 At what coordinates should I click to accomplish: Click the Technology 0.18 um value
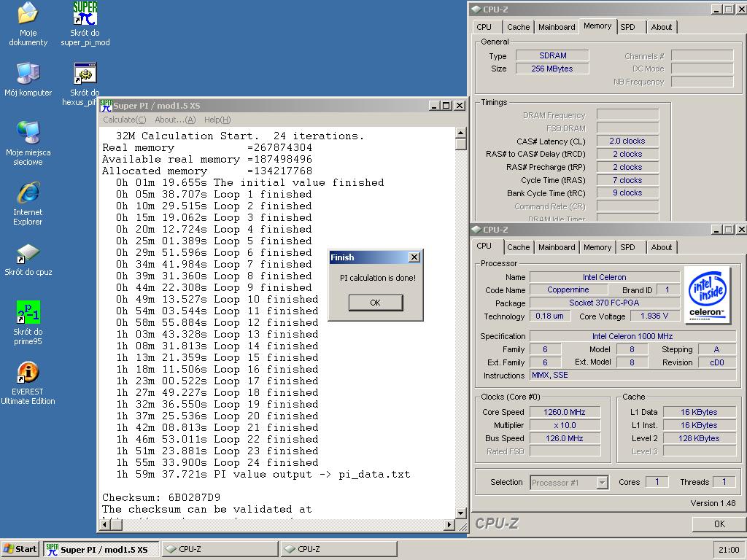(550, 316)
